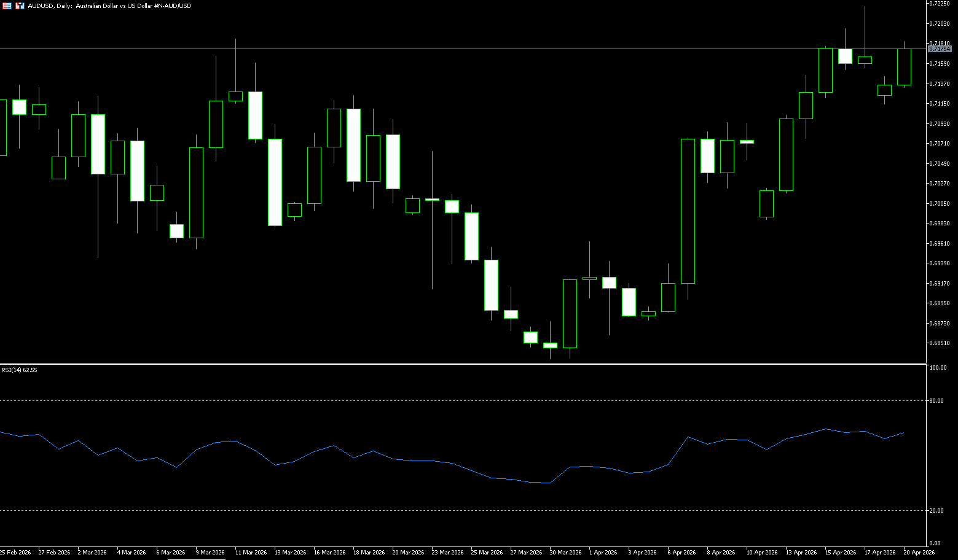
Task: Click the 0.72030 price scale label
Action: click(940, 24)
